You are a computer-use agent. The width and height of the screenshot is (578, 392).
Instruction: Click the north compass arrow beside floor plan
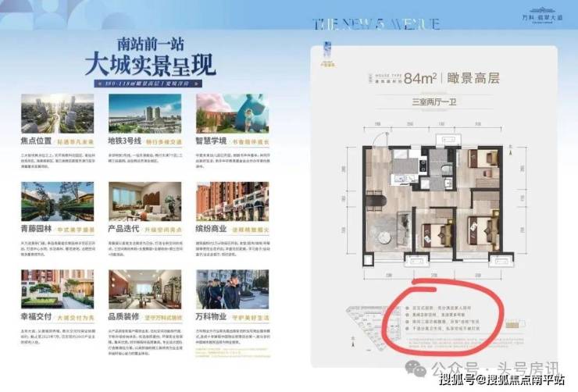point(511,150)
